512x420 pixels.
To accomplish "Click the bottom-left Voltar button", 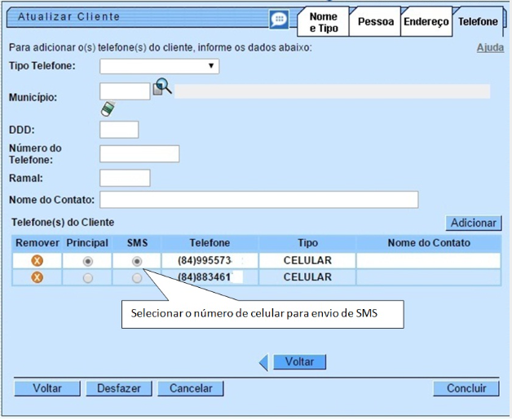I will coord(47,388).
